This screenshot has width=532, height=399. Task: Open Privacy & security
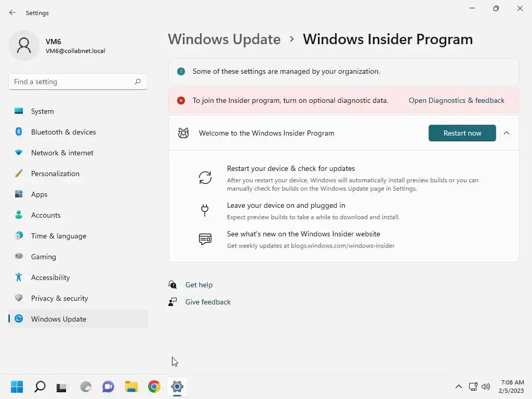click(x=78, y=298)
